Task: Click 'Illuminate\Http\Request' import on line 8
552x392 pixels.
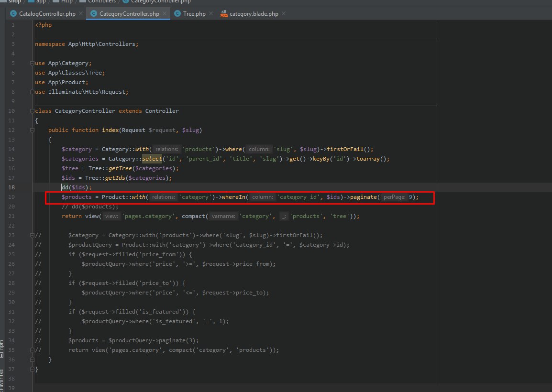Action: tap(87, 92)
